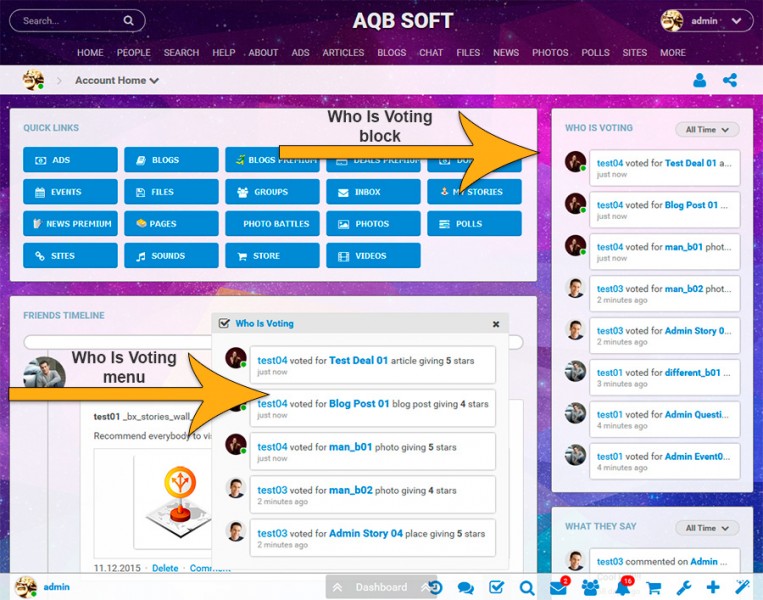Click the FILES quick link button
The height and width of the screenshot is (600, 763).
[171, 192]
